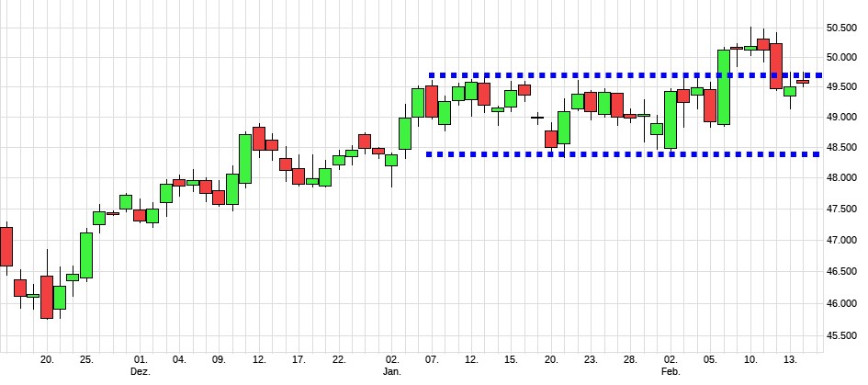Click the Feb. month label

click(671, 371)
